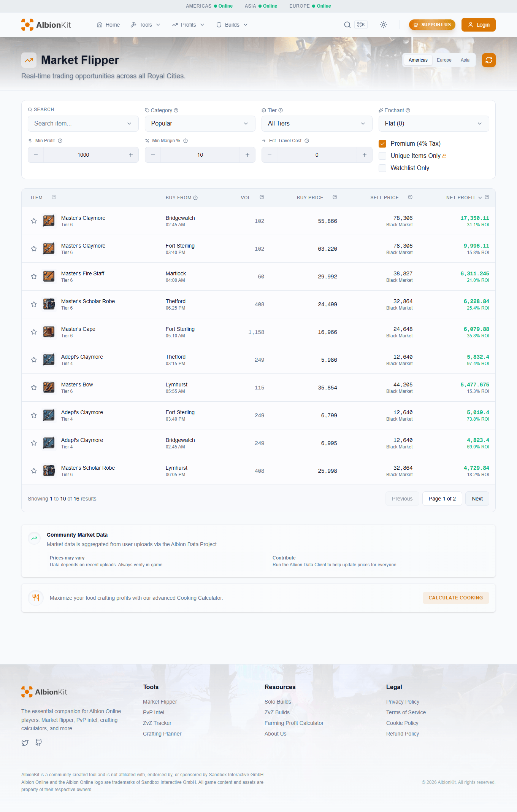This screenshot has width=517, height=812.
Task: Open Category help question icon
Action: coord(176,110)
